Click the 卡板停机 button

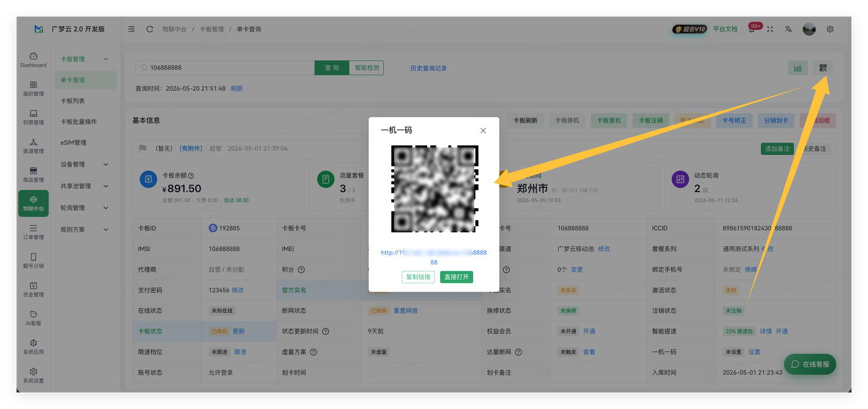click(x=567, y=120)
